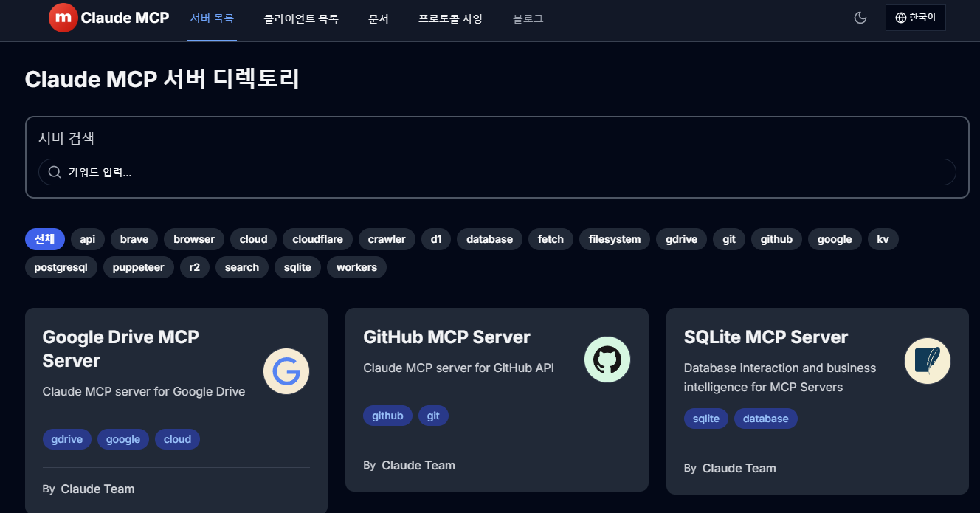Viewport: 980px width, 513px height.
Task: Filter servers by browser tag
Action: tap(194, 239)
